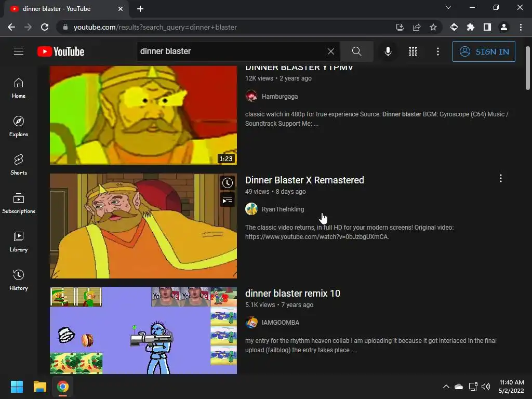Screen dimensions: 532x399
Task: Play Dinner Blaster X Remastered thumbnail
Action: click(143, 226)
